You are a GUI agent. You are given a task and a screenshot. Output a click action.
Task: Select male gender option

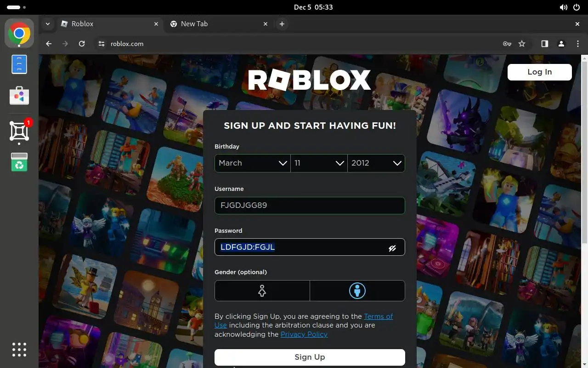click(357, 291)
